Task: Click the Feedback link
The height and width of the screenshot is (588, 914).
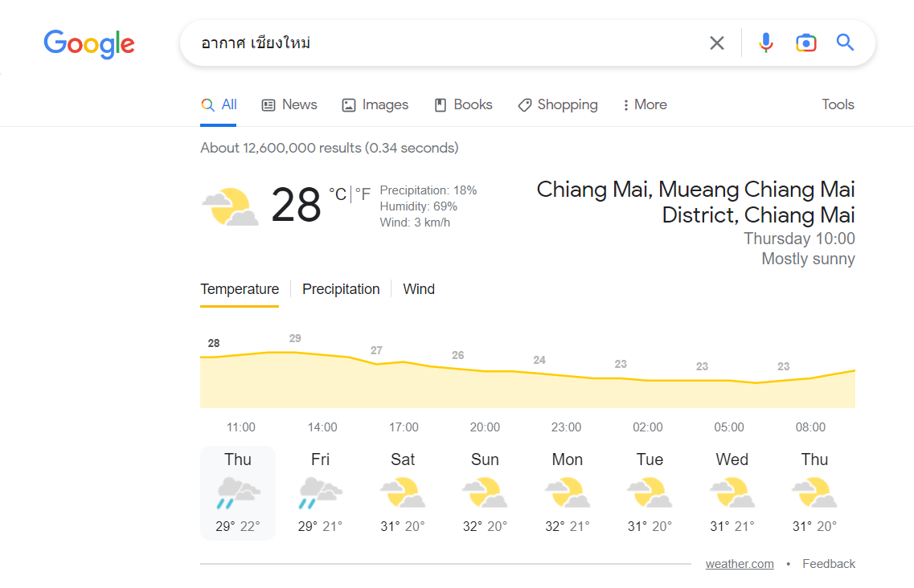Action: pos(828,564)
